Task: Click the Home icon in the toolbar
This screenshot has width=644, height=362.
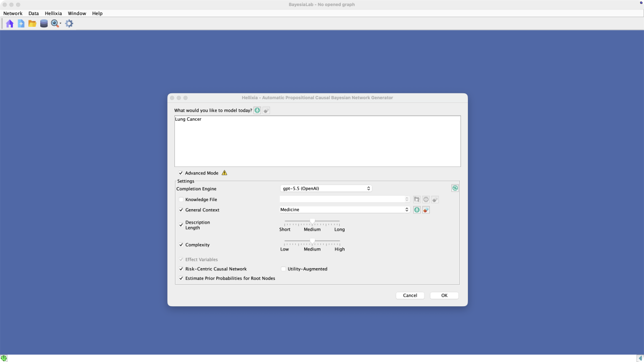Action: [x=10, y=24]
